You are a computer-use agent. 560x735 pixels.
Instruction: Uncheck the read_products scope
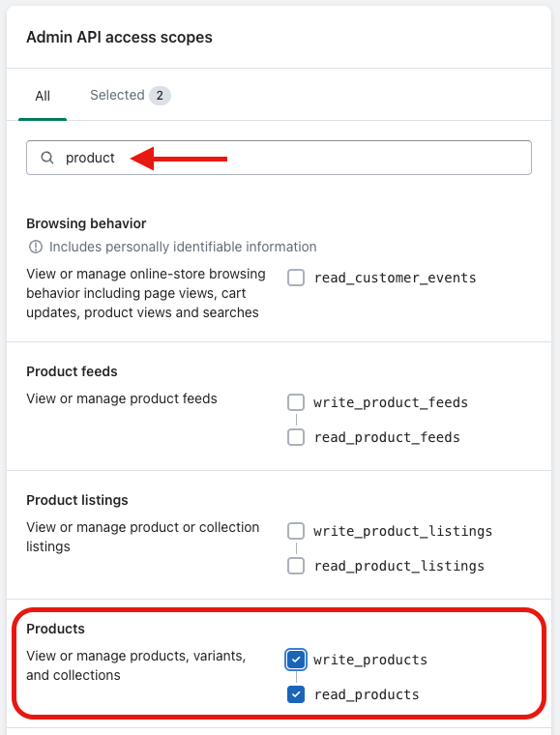[x=296, y=694]
